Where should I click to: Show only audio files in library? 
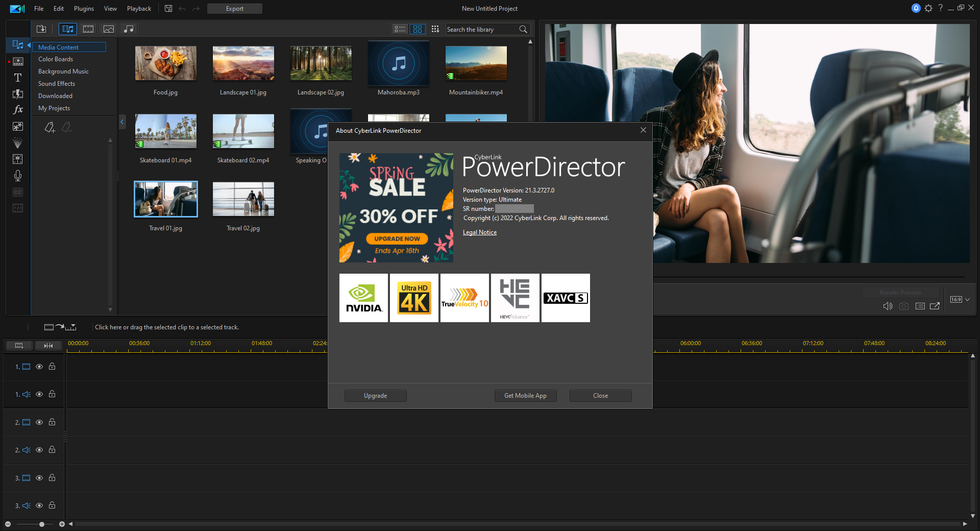point(129,29)
